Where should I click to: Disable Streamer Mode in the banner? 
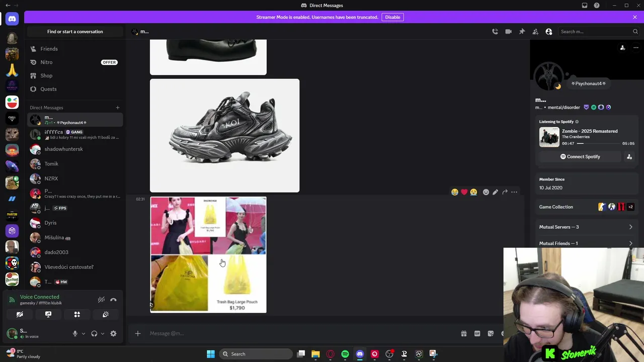coord(392,17)
